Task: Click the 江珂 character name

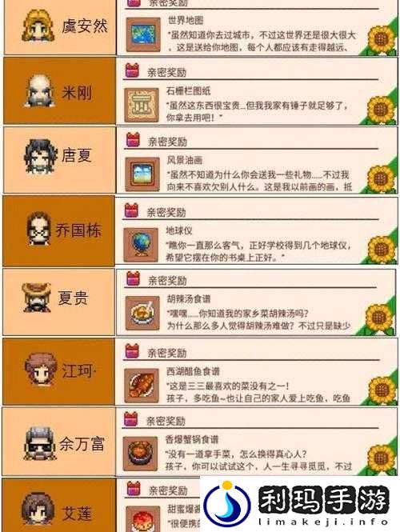Action: pos(77,370)
